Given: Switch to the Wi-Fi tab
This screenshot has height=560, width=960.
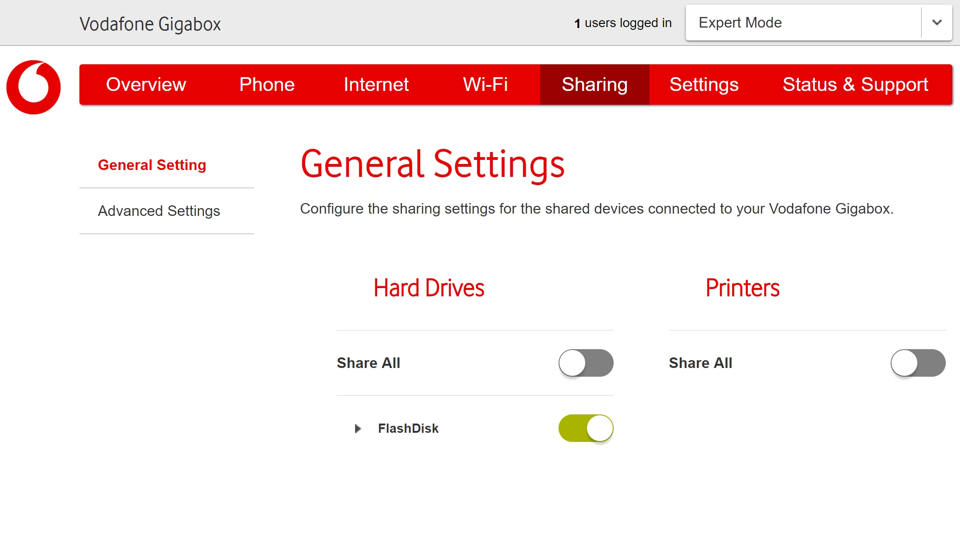Looking at the screenshot, I should (x=485, y=84).
